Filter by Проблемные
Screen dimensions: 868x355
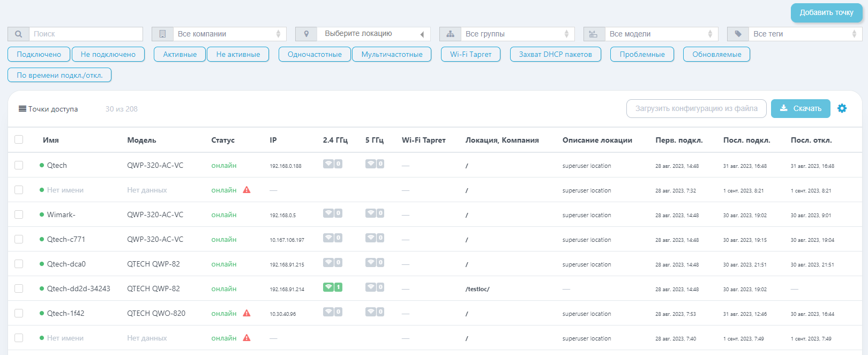click(642, 54)
